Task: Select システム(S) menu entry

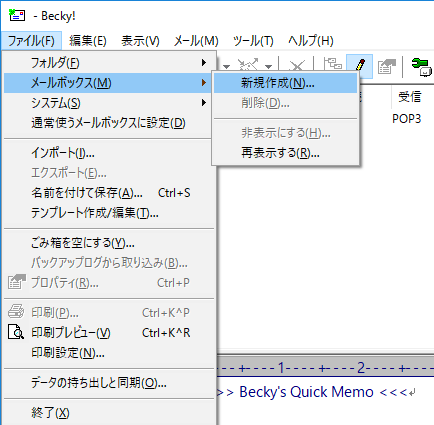Action: coord(108,103)
